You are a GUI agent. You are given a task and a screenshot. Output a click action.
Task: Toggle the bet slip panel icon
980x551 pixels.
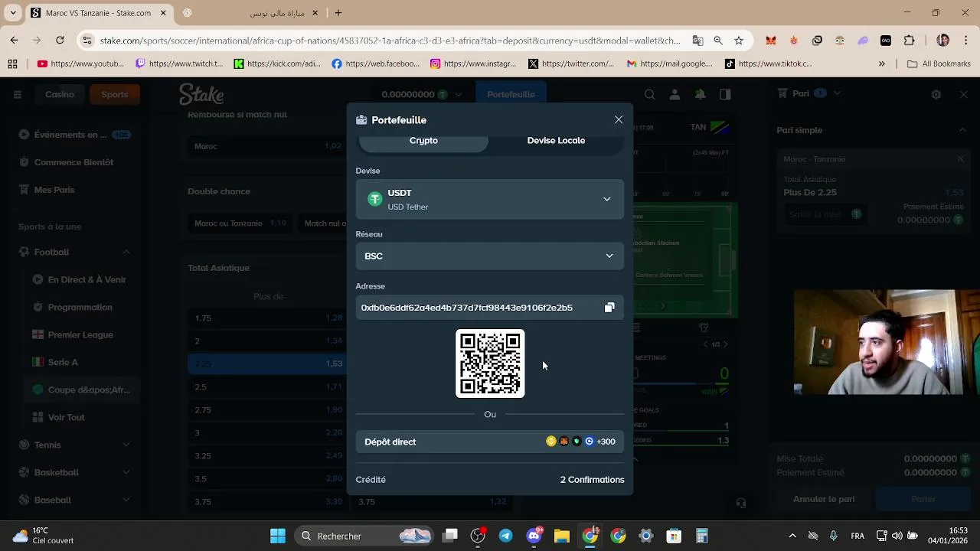click(725, 94)
